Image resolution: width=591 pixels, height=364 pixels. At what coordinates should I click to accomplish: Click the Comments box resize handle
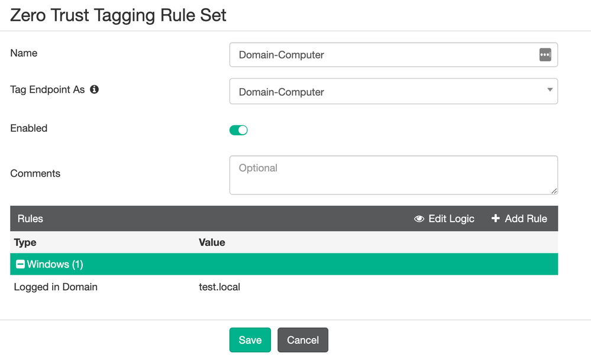(554, 190)
